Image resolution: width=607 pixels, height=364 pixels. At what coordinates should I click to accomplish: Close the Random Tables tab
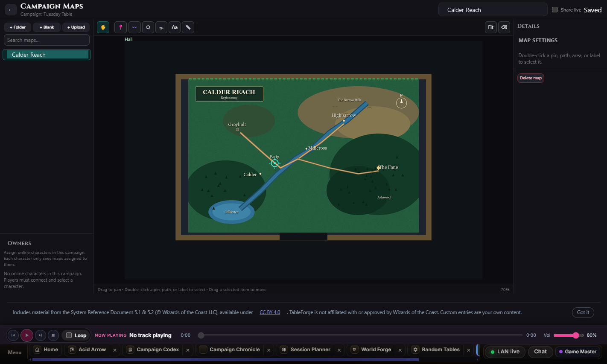[469, 350]
